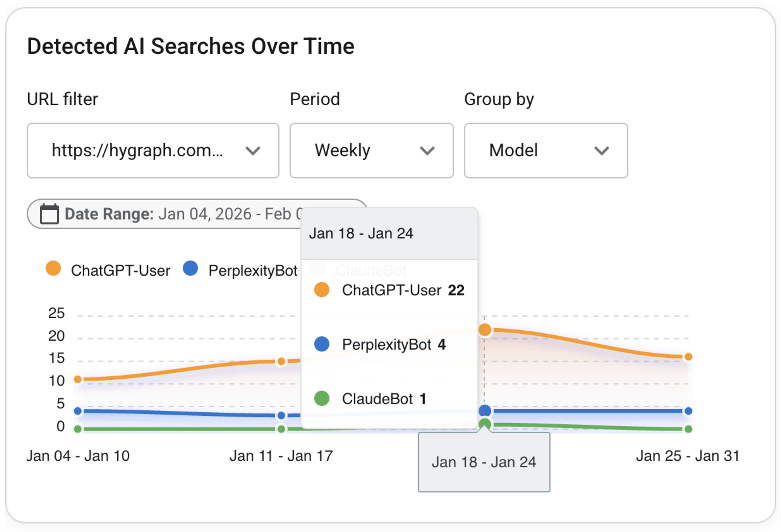Viewport: 781px width, 532px height.
Task: Click the chevron on the URL filter field
Action: (253, 151)
